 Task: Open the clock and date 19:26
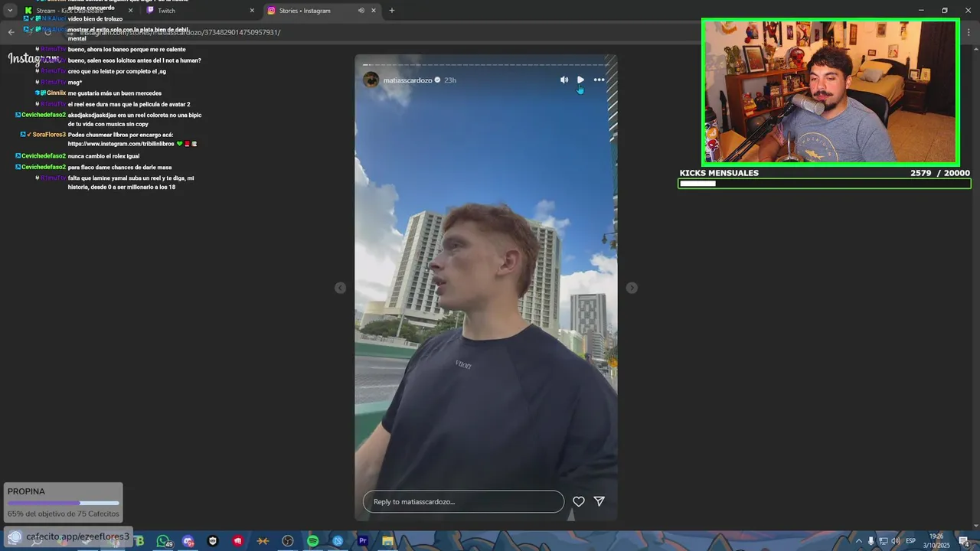click(936, 540)
